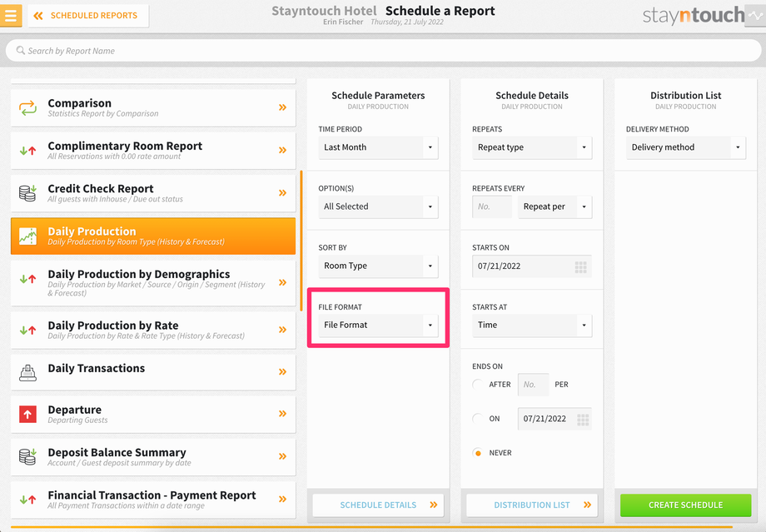Open Credit Check Report chevron
This screenshot has width=766, height=532.
click(282, 193)
